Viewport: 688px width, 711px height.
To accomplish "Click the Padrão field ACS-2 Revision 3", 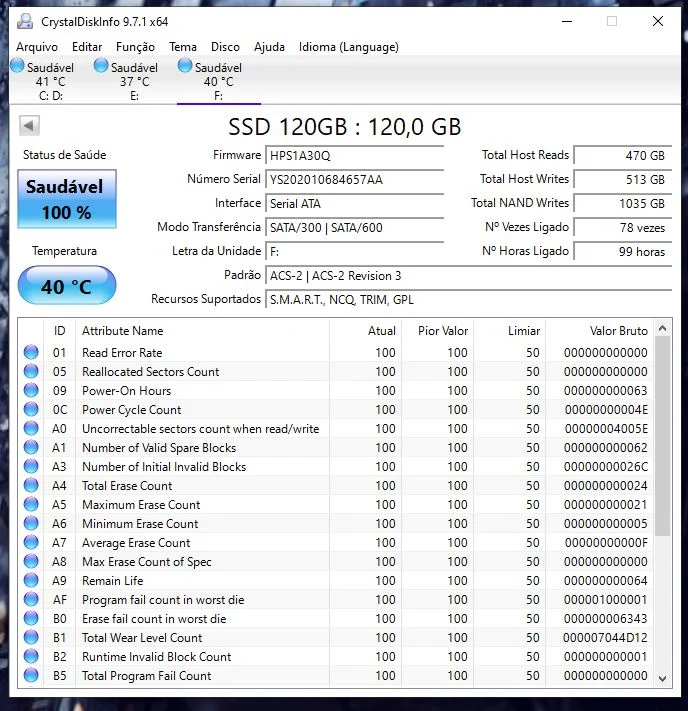I will click(x=468, y=276).
